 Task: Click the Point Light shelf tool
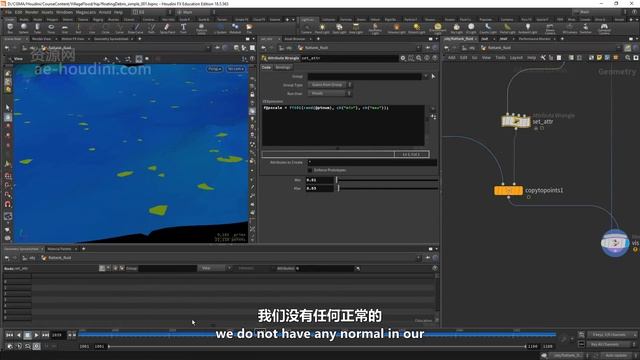322,28
